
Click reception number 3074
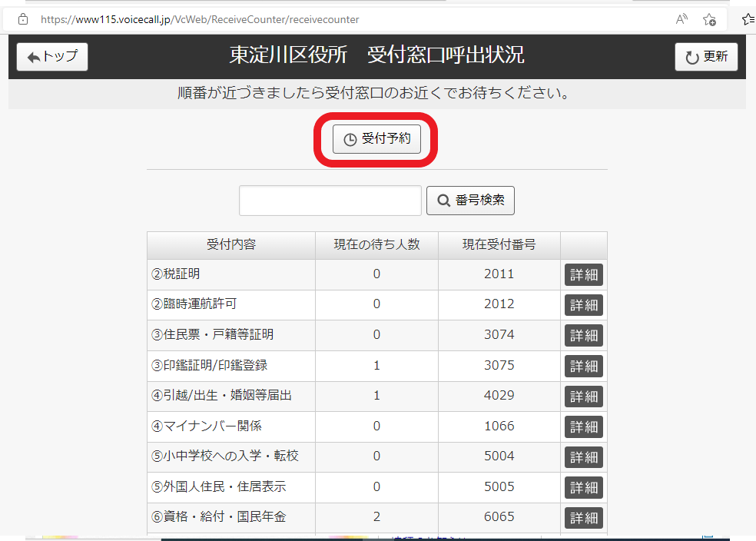499,334
